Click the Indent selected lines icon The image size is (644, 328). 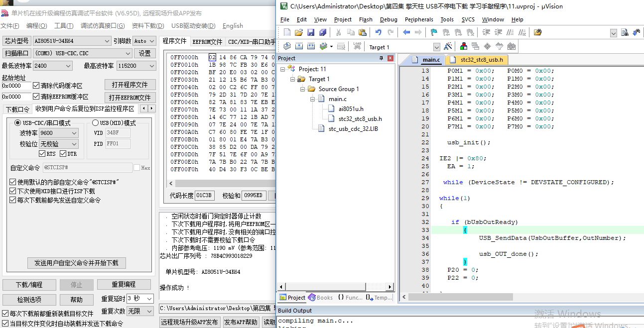point(486,32)
